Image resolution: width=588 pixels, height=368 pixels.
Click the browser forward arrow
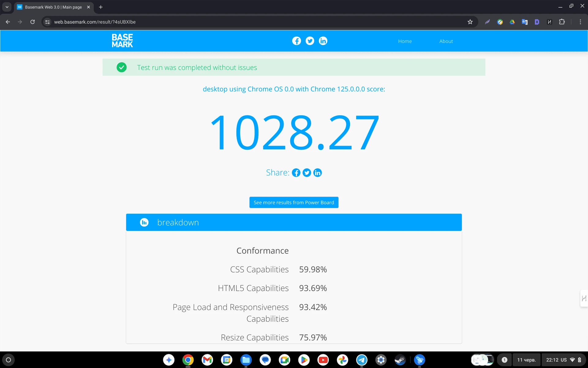click(x=20, y=22)
